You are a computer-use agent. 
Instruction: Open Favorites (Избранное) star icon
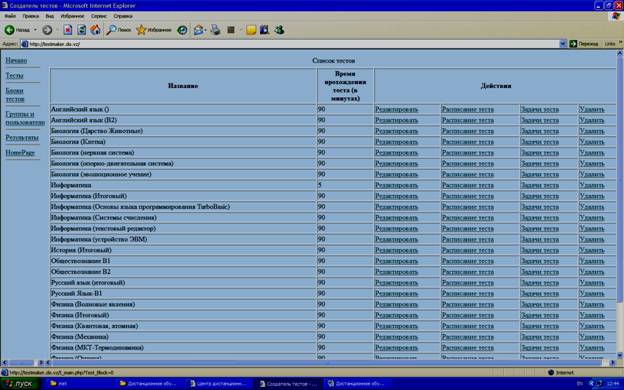(154, 30)
